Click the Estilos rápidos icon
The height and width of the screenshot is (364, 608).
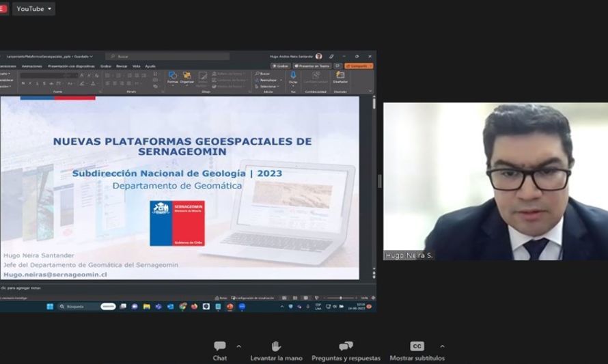coord(202,79)
